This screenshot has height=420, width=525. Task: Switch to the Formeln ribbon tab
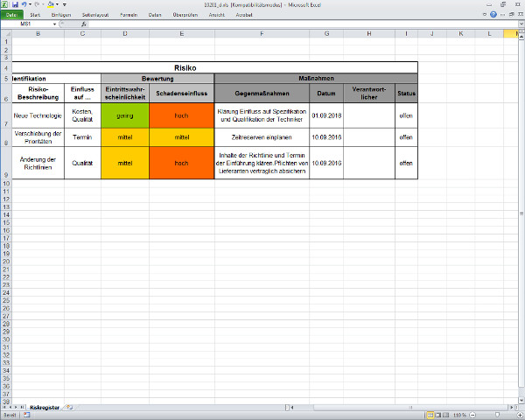pos(128,15)
